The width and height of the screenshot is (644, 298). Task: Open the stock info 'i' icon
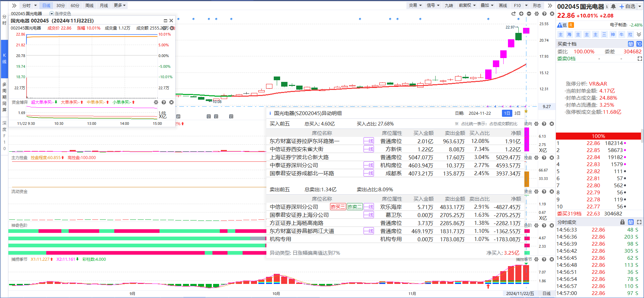click(x=607, y=6)
